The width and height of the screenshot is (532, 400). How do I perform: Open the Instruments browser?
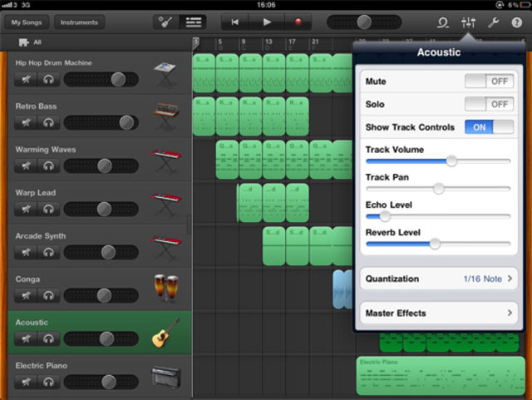point(79,22)
